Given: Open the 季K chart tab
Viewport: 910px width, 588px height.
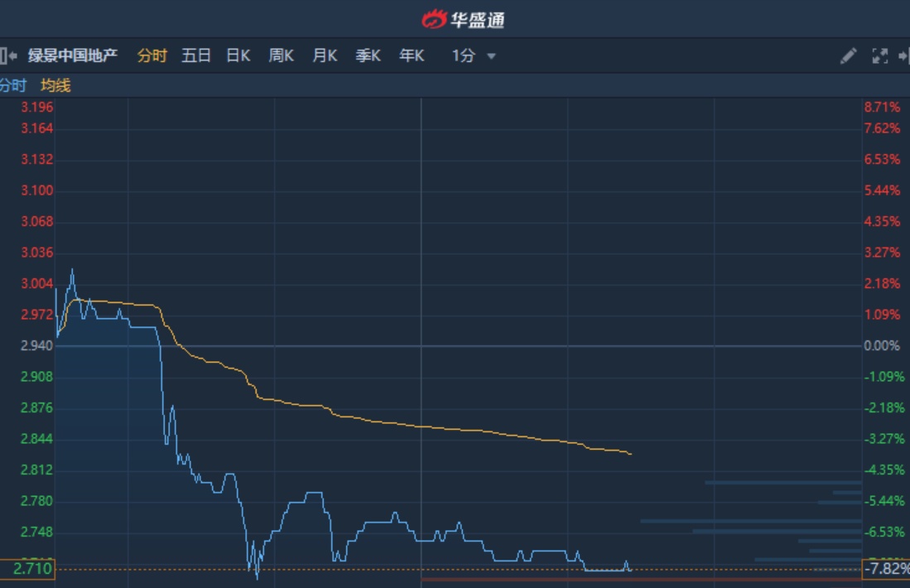Looking at the screenshot, I should (368, 55).
